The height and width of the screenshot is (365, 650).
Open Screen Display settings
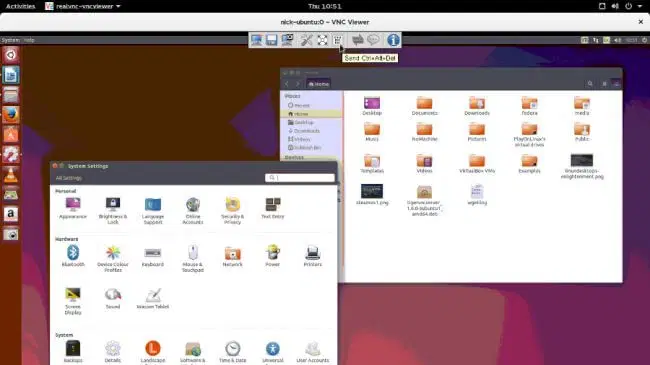click(x=73, y=301)
